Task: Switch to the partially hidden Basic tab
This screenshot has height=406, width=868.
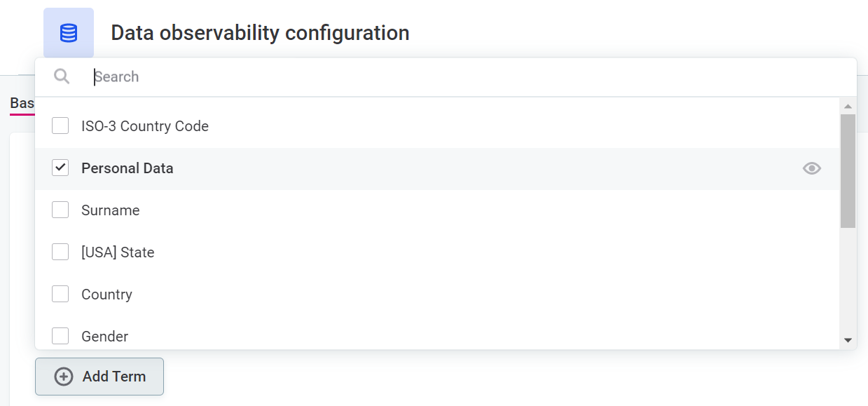Action: 22,104
